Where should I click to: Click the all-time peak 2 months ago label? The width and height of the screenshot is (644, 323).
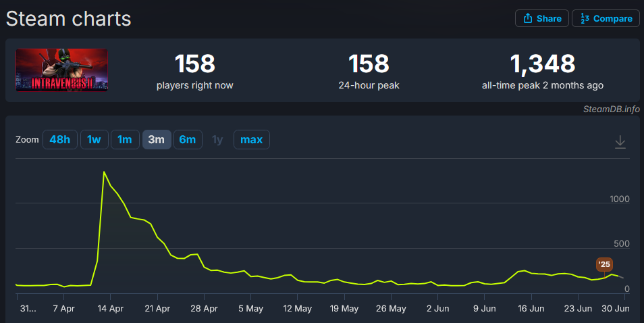point(543,85)
